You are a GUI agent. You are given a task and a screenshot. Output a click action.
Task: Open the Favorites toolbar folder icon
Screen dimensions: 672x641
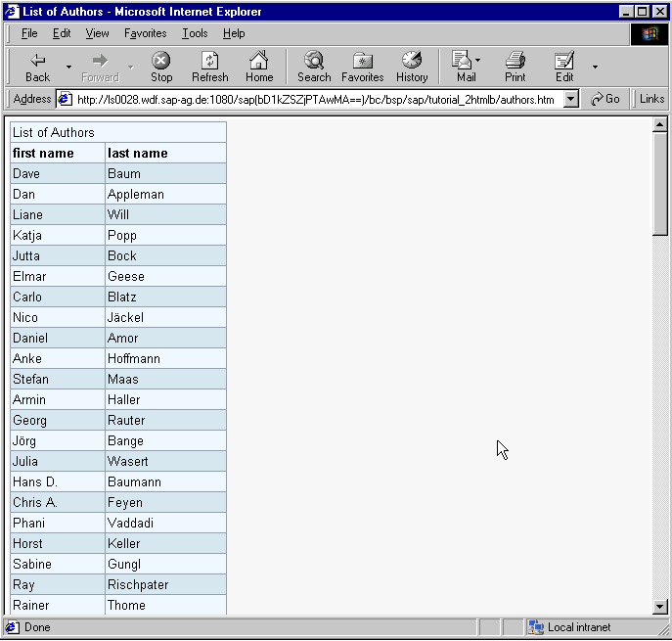[362, 66]
